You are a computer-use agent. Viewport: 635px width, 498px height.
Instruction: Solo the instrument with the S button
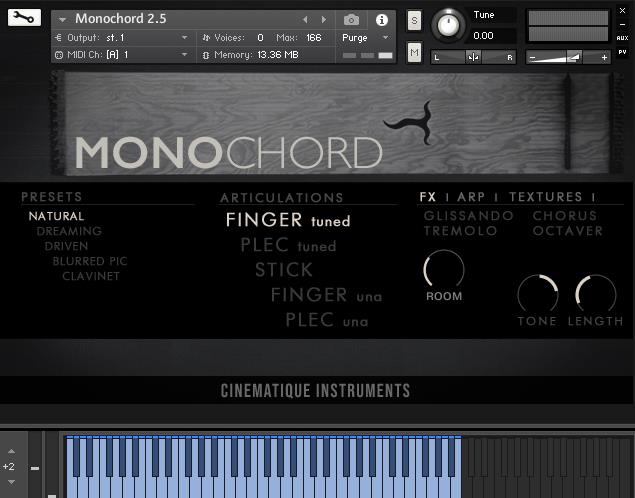point(414,20)
